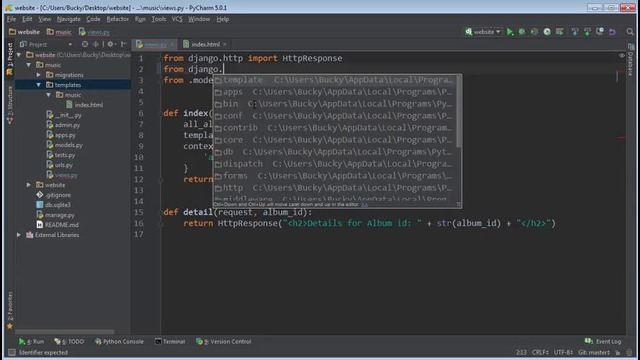Open admin.py in project tree

[63, 125]
